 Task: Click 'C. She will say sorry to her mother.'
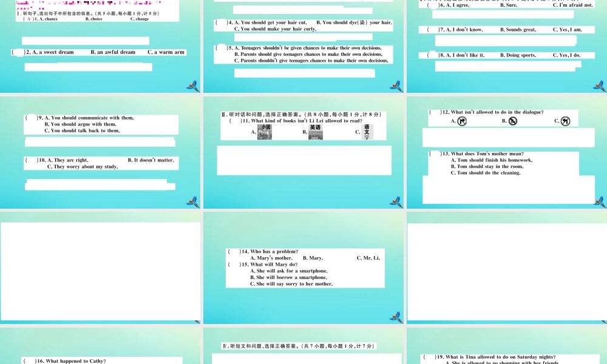291,284
